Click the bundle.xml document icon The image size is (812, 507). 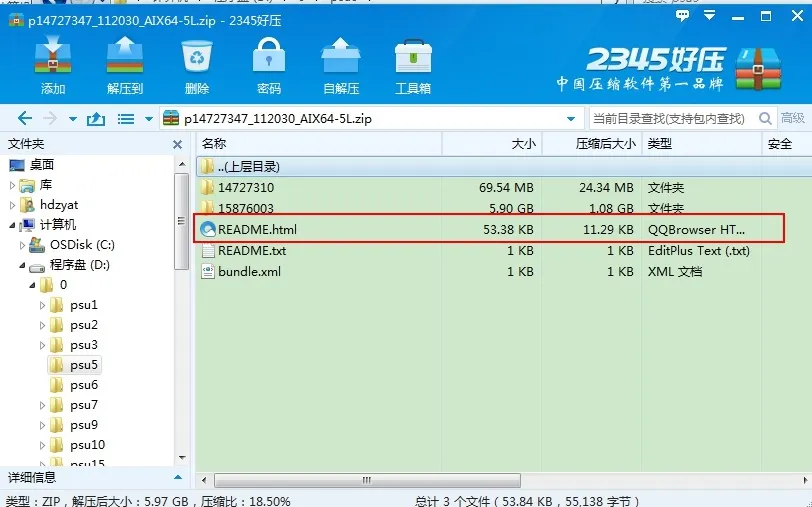tap(208, 271)
